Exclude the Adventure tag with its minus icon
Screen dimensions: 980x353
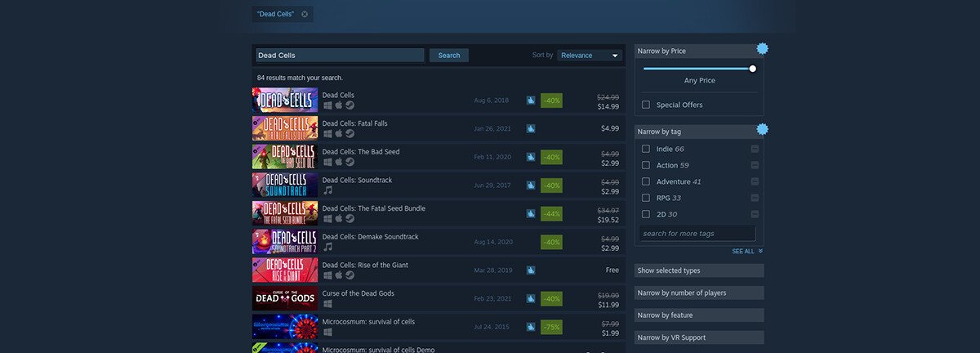[755, 181]
